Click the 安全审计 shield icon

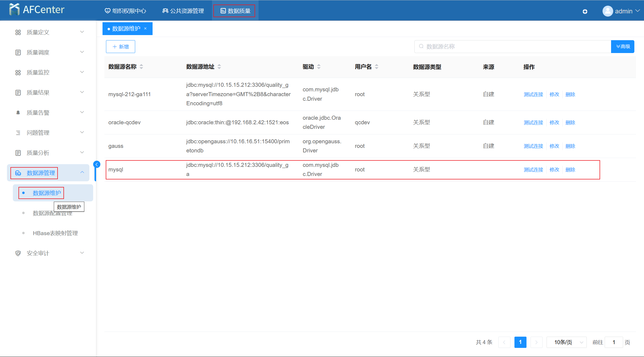(x=18, y=253)
